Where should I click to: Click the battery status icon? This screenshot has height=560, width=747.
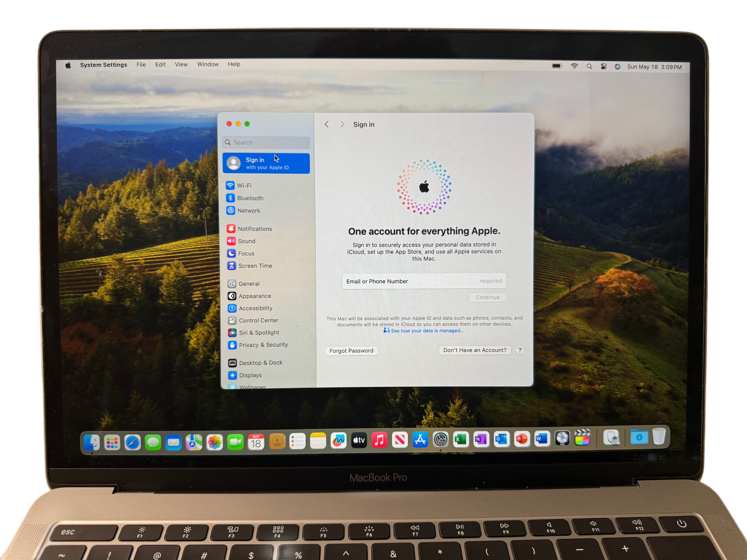point(557,66)
